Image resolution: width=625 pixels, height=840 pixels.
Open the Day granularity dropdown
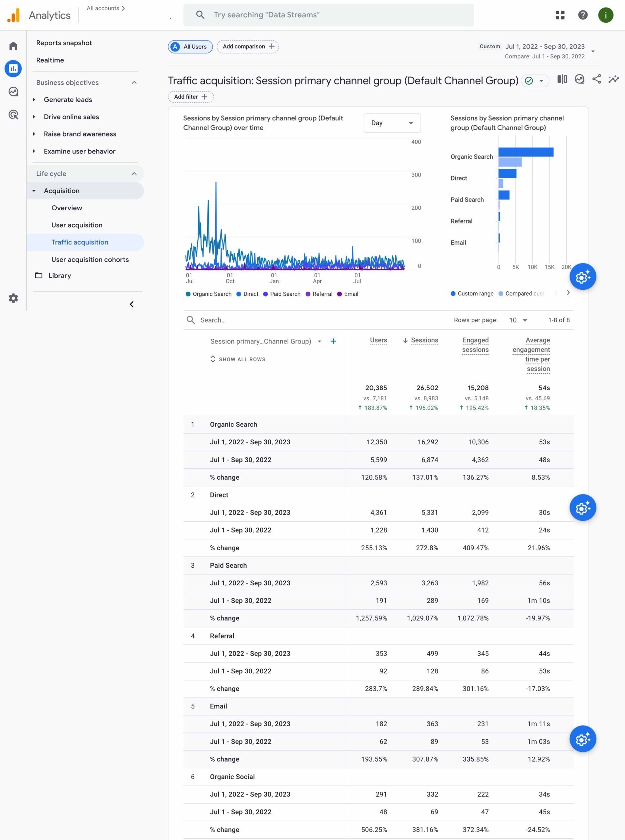point(392,123)
